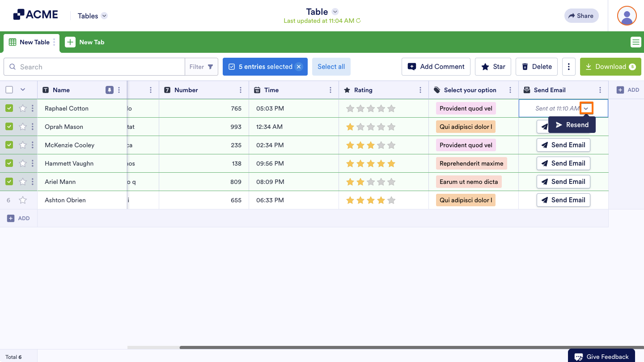This screenshot has height=362, width=644.
Task: Uncheck Ariel Mann row checkbox
Action: point(9,182)
